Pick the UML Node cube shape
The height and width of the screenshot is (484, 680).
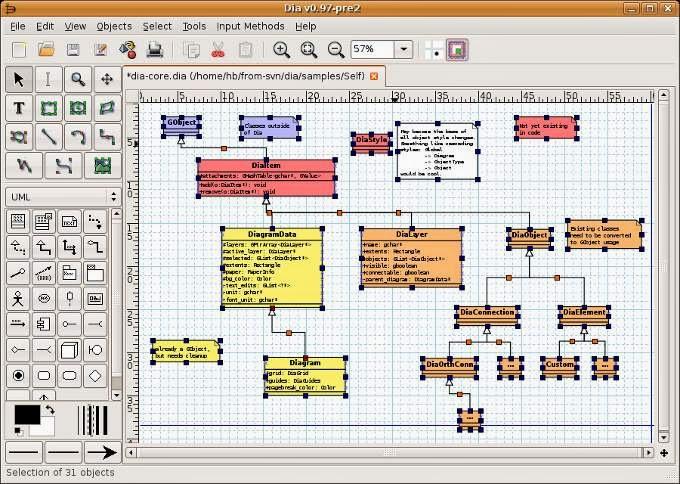[69, 350]
